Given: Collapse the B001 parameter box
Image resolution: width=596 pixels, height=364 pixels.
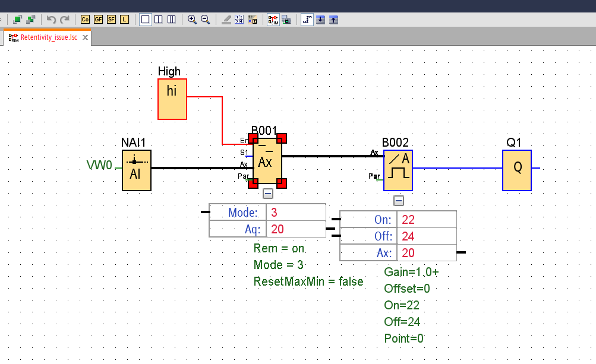Looking at the screenshot, I should click(x=268, y=193).
